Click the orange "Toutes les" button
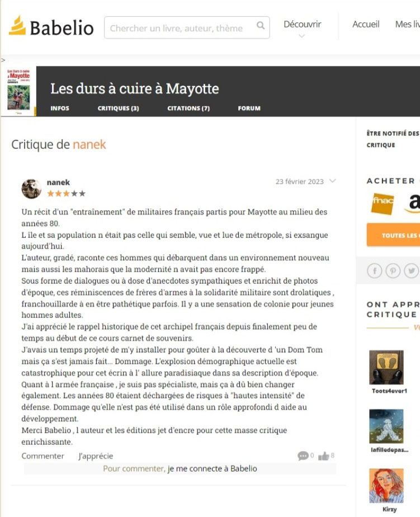Image resolution: width=420 pixels, height=517 pixels. pyautogui.click(x=393, y=235)
